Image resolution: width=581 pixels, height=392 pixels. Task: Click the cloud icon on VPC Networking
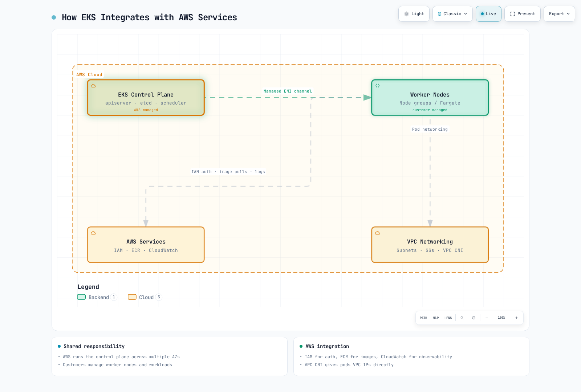tap(378, 233)
